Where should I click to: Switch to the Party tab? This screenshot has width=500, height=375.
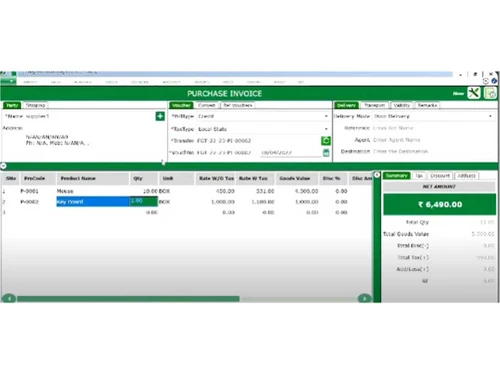pos(12,105)
